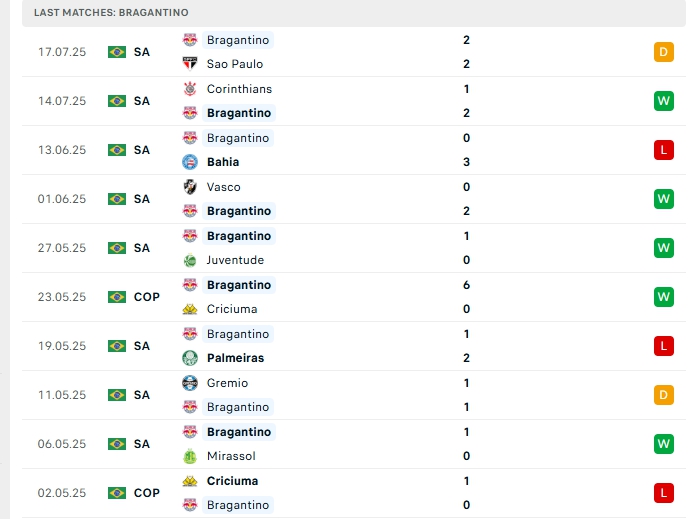698x519 pixels.
Task: Click the Mirassol club crest icon
Action: 190,456
